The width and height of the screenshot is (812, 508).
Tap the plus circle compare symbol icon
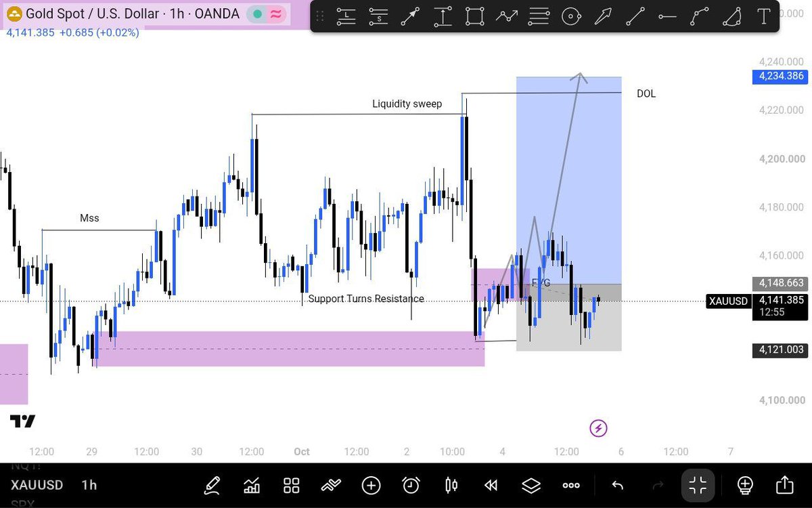pyautogui.click(x=371, y=485)
